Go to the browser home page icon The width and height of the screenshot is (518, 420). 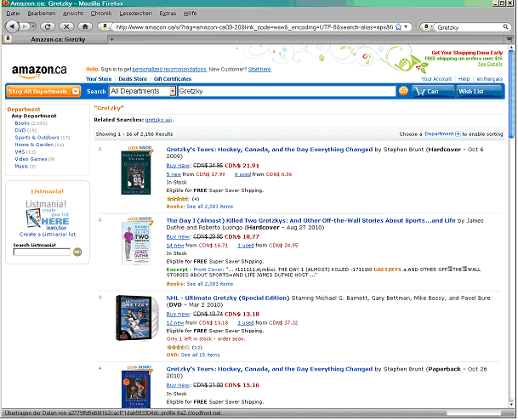tap(85, 26)
